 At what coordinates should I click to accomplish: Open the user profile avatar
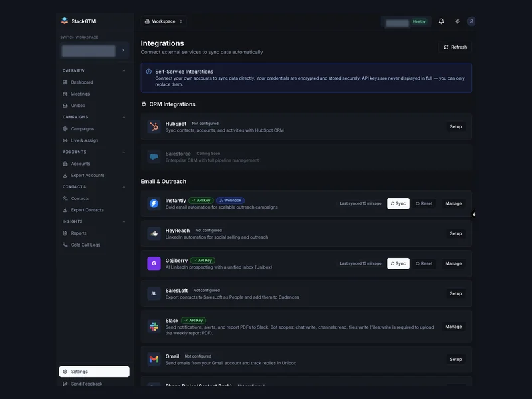click(x=471, y=21)
